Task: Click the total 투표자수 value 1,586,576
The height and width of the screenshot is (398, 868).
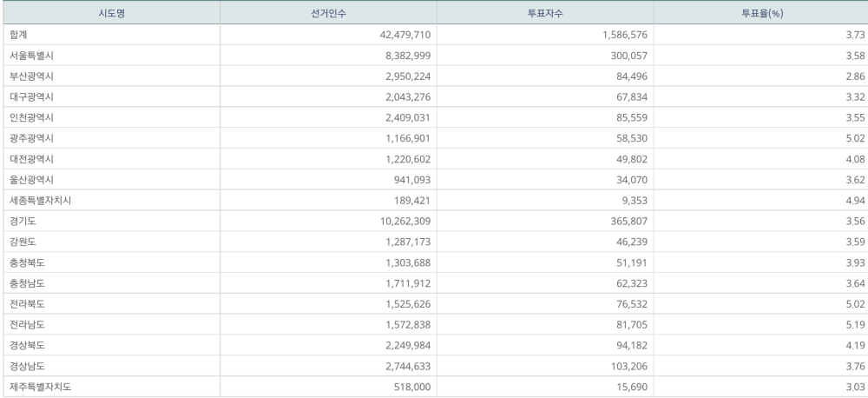Action: [x=625, y=35]
